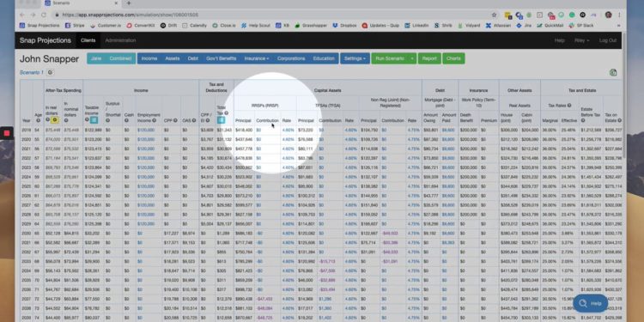Viewport: 644px width, 322px height.
Task: Go to the Debt section
Action: [192, 58]
